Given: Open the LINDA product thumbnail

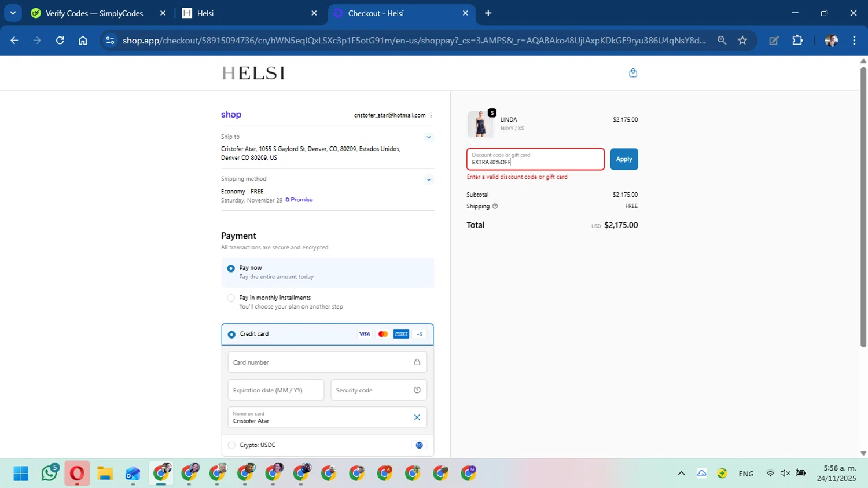Looking at the screenshot, I should tap(480, 124).
